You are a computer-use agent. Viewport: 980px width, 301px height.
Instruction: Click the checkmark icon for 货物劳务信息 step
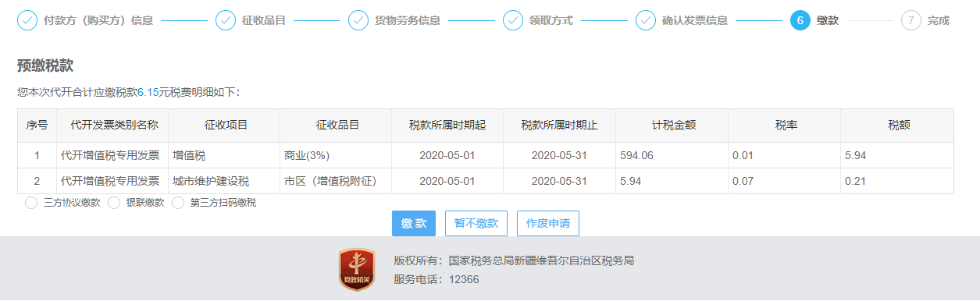358,20
